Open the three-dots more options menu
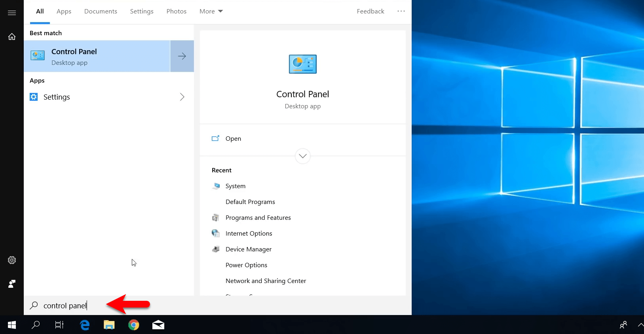The width and height of the screenshot is (644, 334). coord(401,11)
